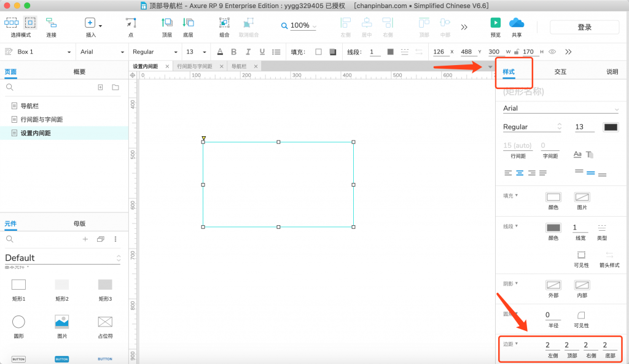Select the Connect (连接) tool
The width and height of the screenshot is (629, 364).
(51, 23)
